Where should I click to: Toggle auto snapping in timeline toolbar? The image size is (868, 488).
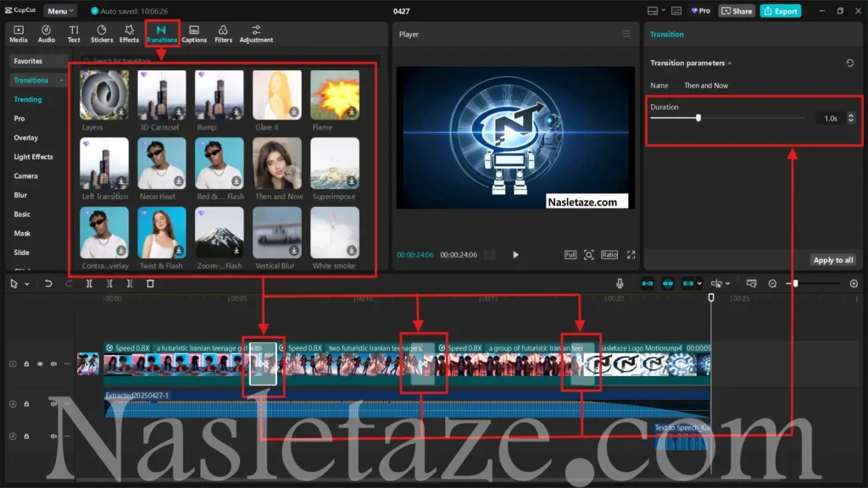click(668, 283)
